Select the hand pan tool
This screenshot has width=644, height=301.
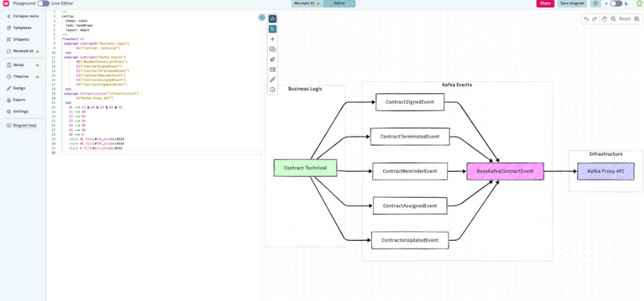point(603,19)
